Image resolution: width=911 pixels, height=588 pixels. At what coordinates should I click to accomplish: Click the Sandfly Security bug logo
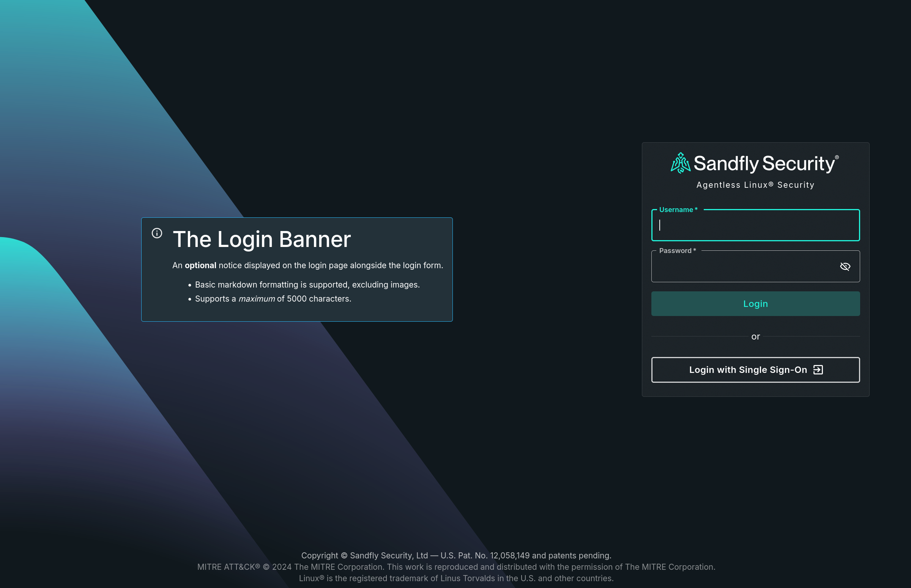680,163
